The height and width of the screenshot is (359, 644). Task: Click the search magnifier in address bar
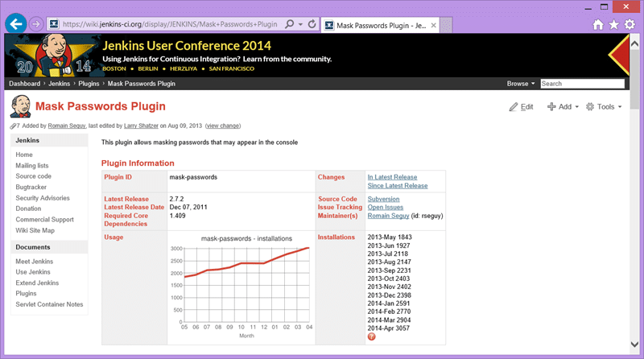tap(290, 24)
